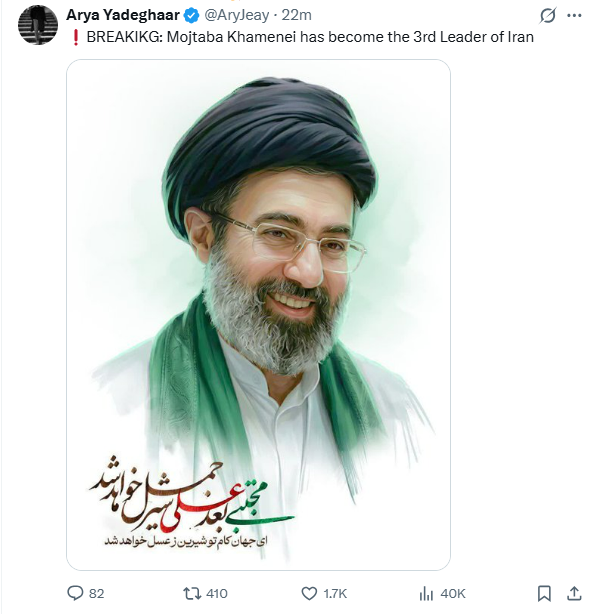Click the 1.7K likes count
This screenshot has width=600, height=614.
click(x=335, y=594)
